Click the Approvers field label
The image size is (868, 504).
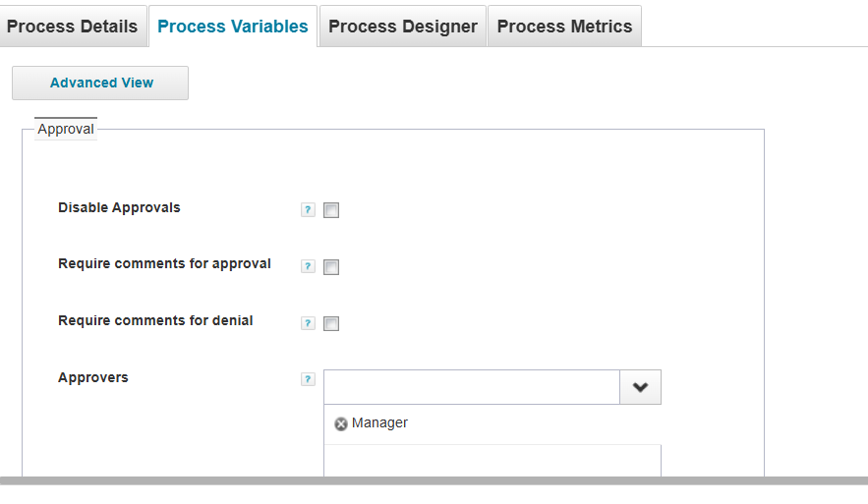click(x=93, y=378)
